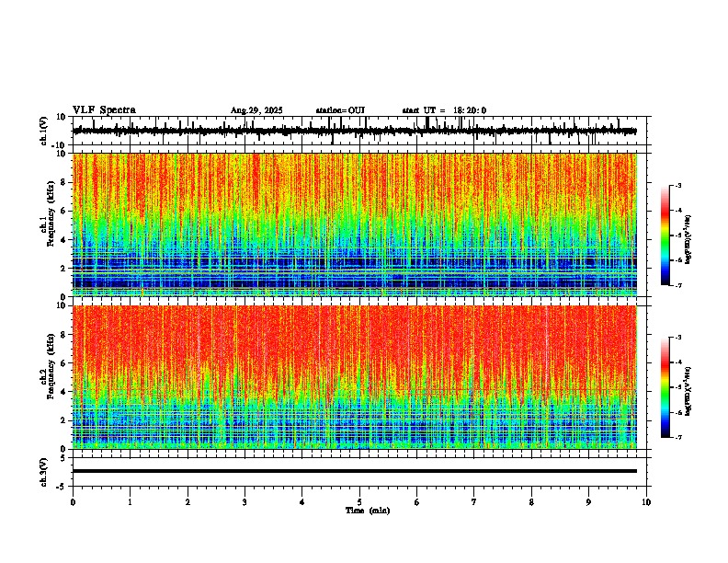Click the "6" kHz tick of ch.1 spectrogram

click(x=64, y=211)
